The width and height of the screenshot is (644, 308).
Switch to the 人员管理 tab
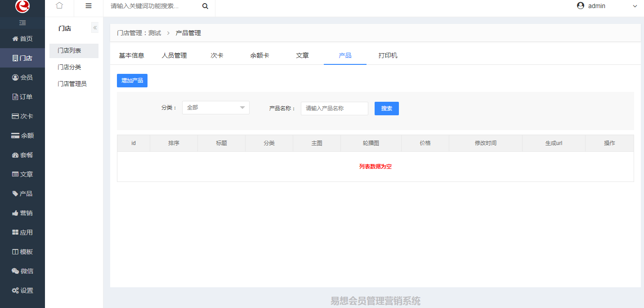(x=174, y=55)
